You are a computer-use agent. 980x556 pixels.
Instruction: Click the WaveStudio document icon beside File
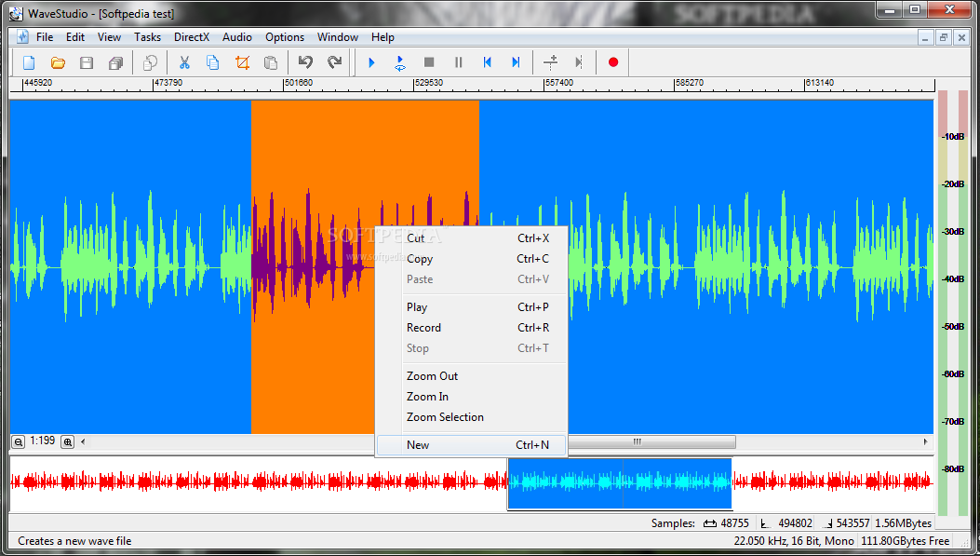pos(23,37)
